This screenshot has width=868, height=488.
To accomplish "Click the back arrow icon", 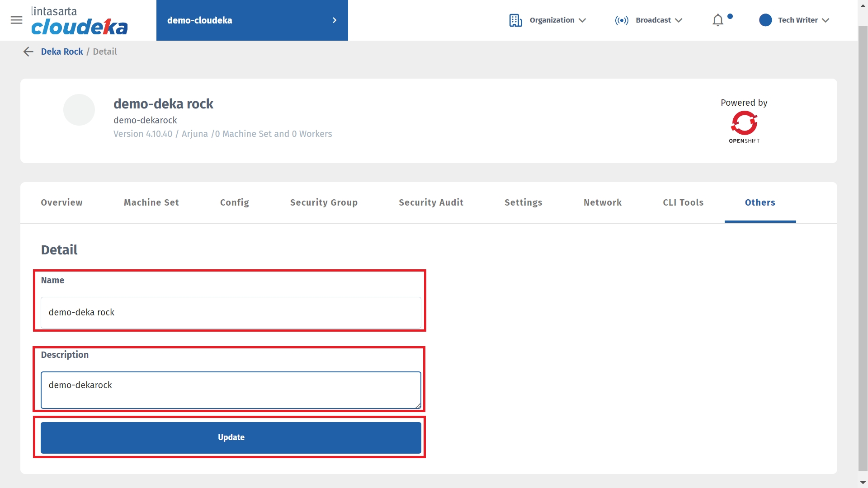I will click(x=28, y=52).
